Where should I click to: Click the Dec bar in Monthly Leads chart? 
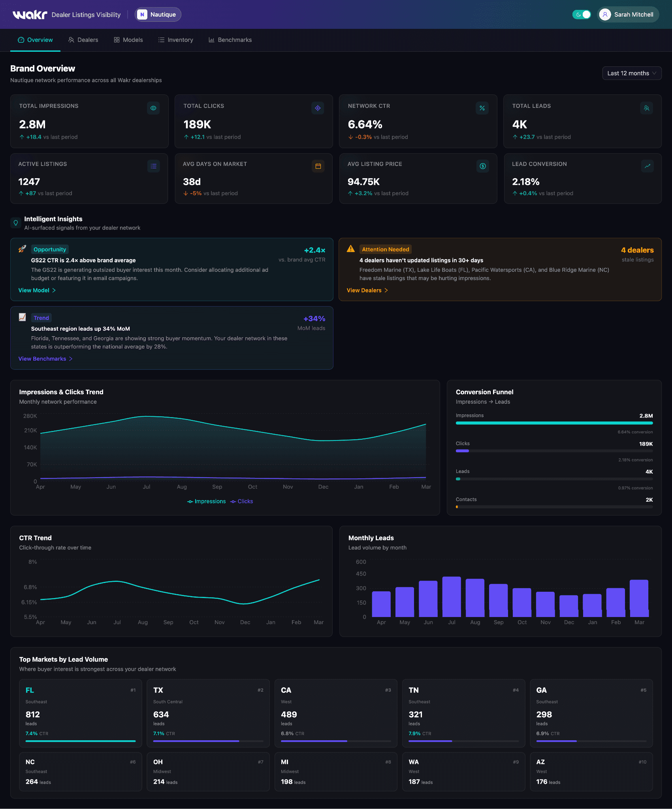pos(569,606)
